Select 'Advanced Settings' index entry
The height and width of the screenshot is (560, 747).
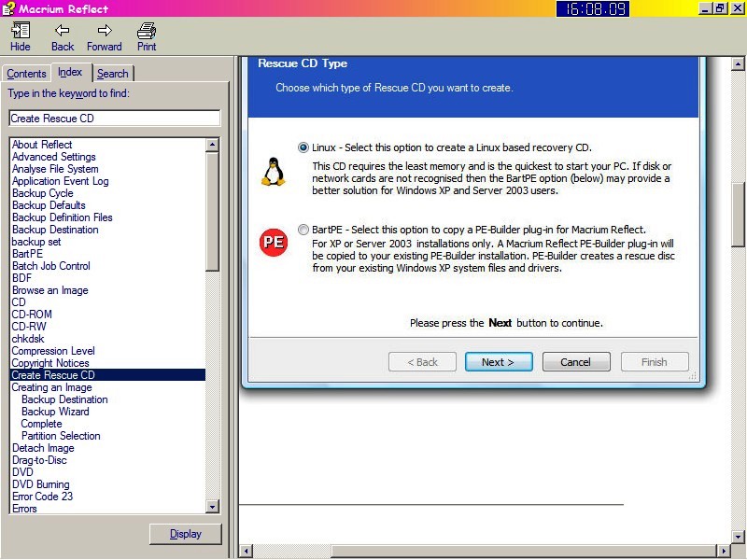pos(54,157)
